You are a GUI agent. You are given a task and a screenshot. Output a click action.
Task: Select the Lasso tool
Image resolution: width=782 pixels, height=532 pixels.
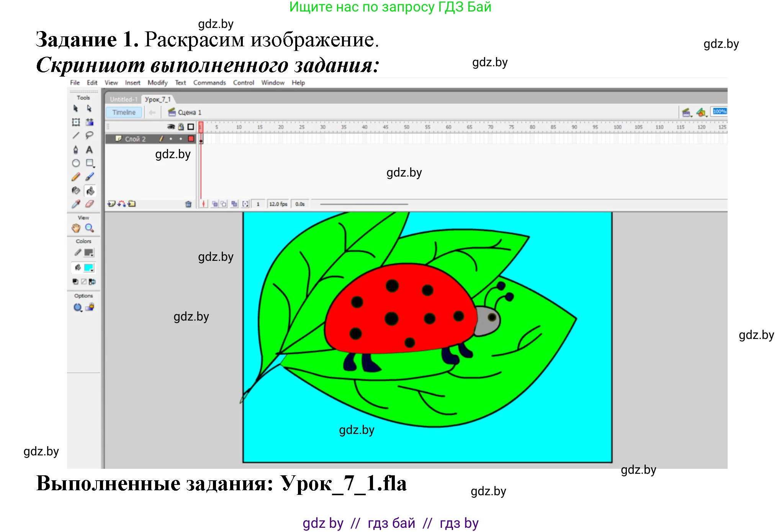(x=90, y=135)
